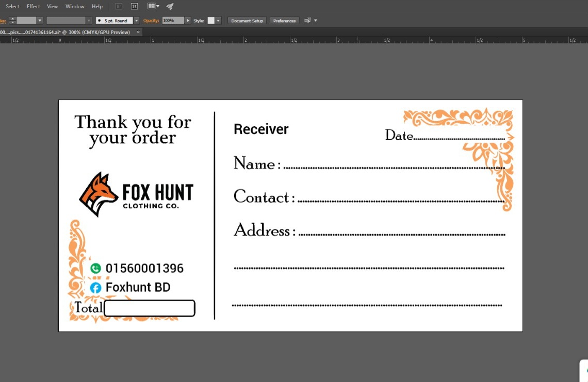Click the stroke weight value field
Image resolution: width=588 pixels, height=382 pixels.
pos(26,21)
